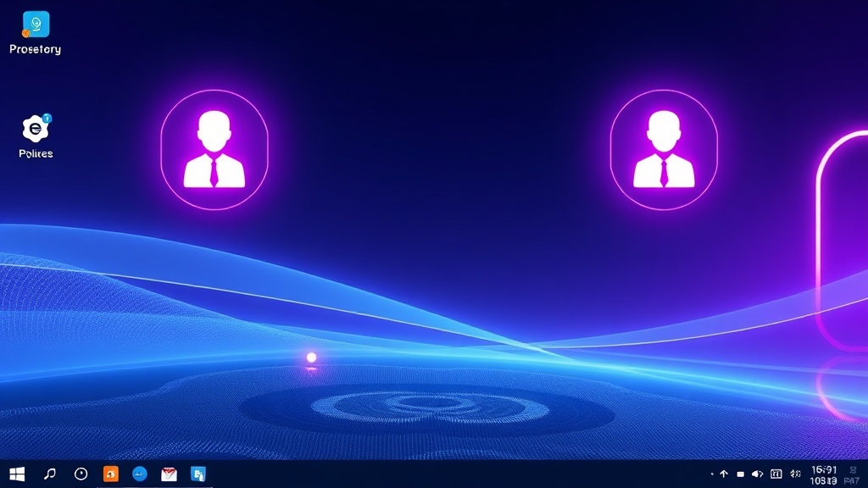The image size is (868, 488).
Task: Click the taskbar search magnifier icon
Action: click(x=50, y=474)
